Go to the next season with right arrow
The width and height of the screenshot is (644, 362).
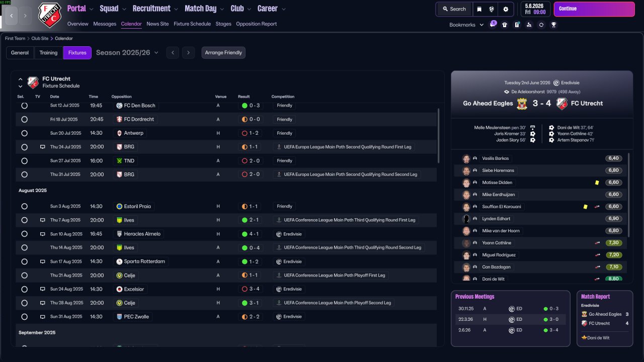point(189,53)
